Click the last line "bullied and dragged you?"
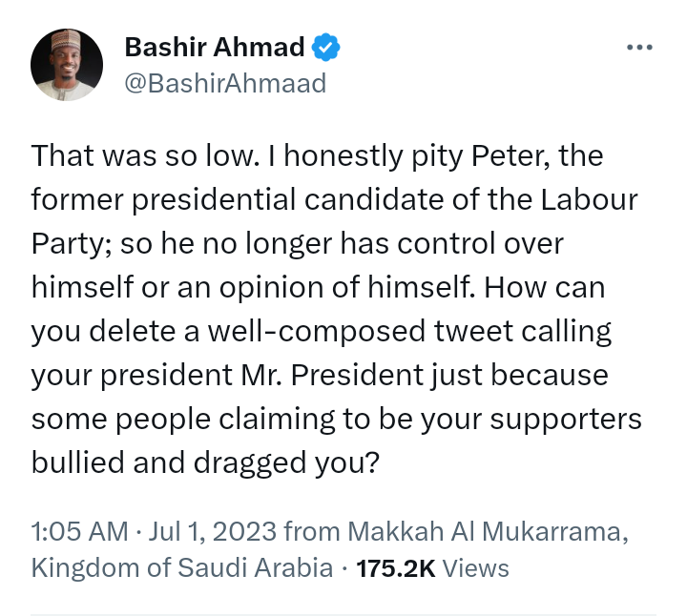The image size is (687, 616). coord(206,462)
